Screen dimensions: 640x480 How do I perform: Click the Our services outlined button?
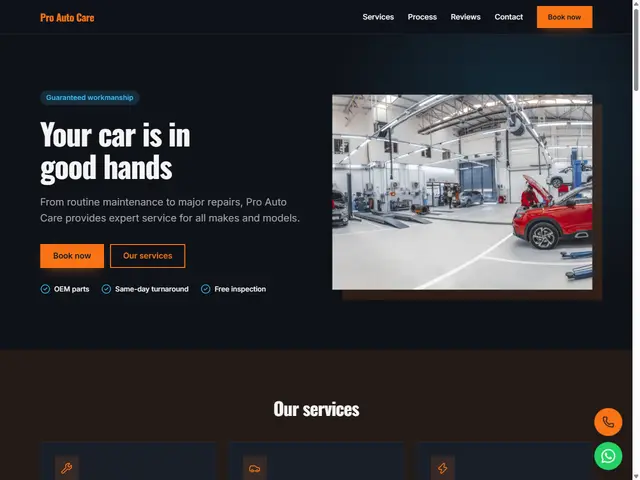(x=148, y=256)
